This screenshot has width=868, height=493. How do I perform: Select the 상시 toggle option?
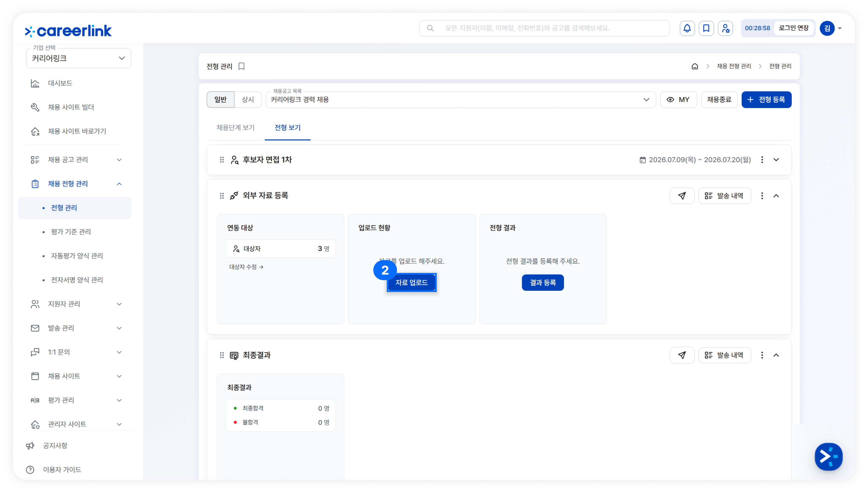click(x=248, y=100)
